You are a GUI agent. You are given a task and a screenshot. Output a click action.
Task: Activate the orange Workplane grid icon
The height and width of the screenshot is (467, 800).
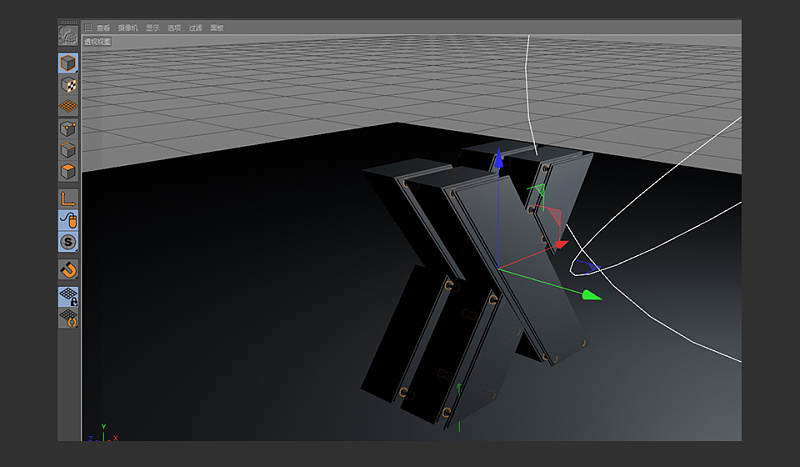tap(68, 104)
